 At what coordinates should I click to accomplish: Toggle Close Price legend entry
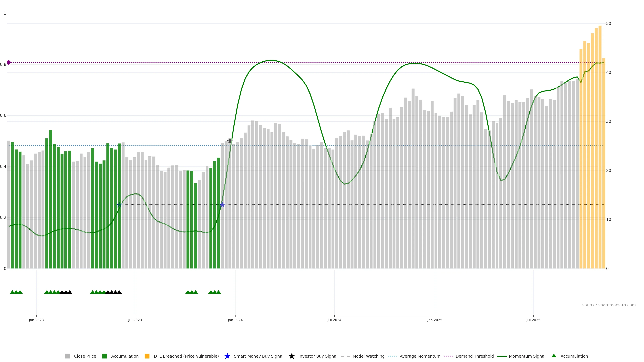[85, 356]
